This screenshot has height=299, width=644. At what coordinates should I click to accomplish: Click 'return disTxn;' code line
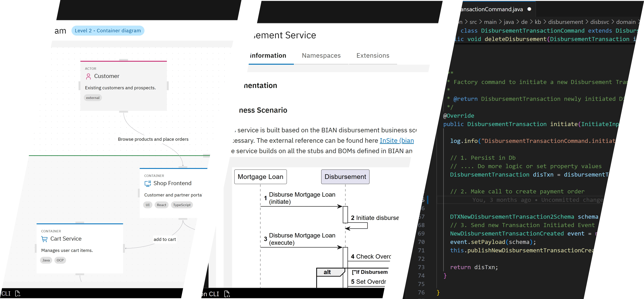coord(474,267)
